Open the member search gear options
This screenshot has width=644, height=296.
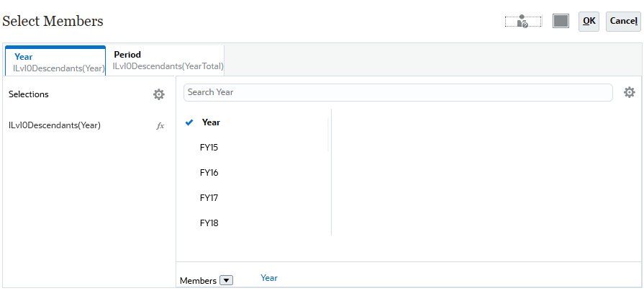click(x=629, y=92)
